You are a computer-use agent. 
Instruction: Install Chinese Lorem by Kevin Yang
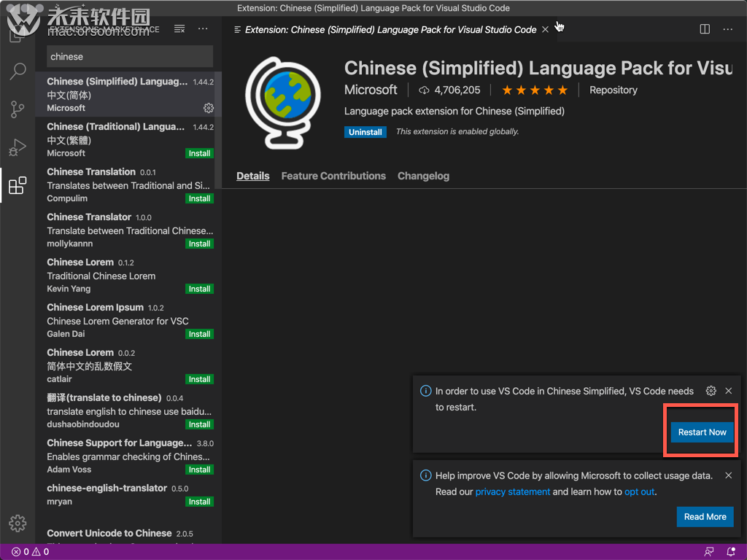[x=199, y=289]
